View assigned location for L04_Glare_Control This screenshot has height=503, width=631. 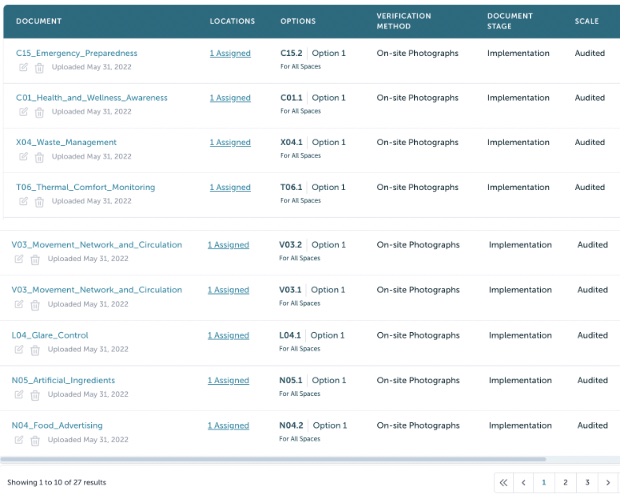229,335
